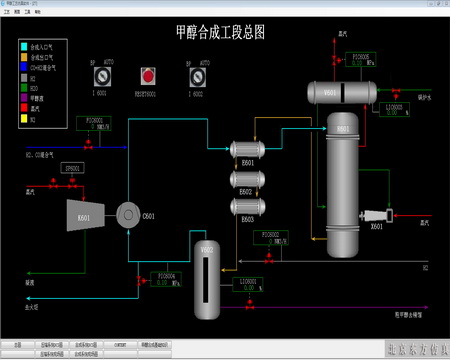
Task: Select the R601 reactor vessel
Action: pyautogui.click(x=343, y=185)
